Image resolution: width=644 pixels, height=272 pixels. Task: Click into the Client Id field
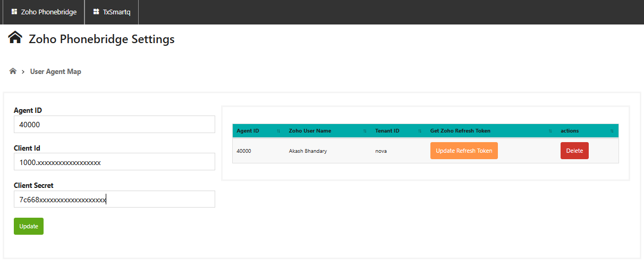(114, 162)
